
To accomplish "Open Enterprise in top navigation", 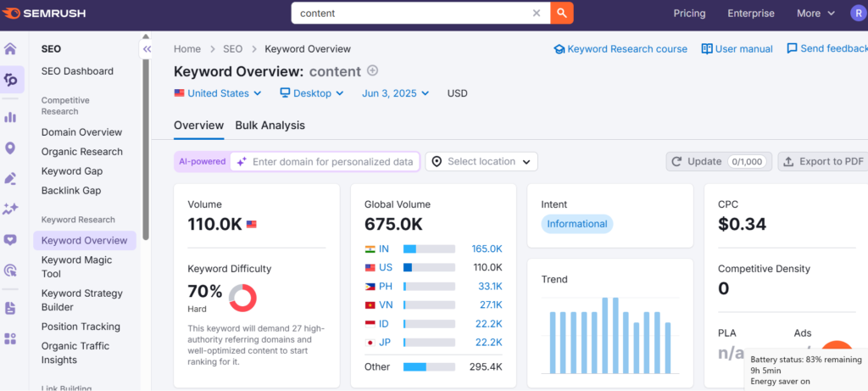I will pos(751,14).
